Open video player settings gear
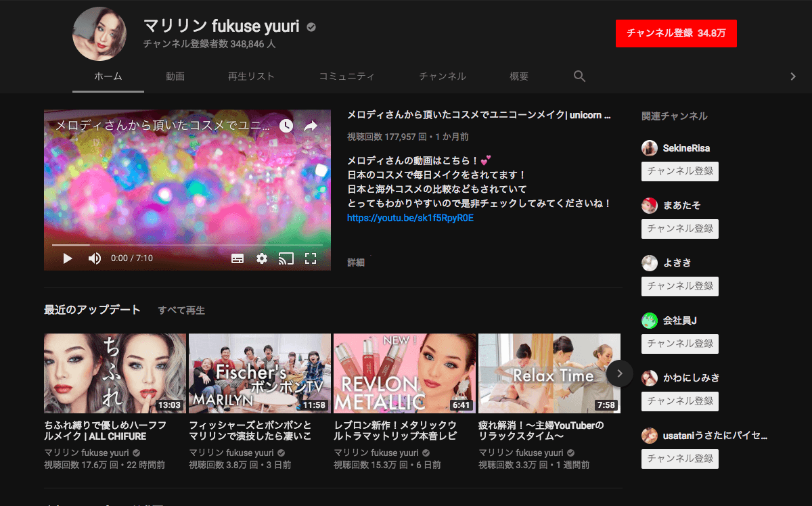The height and width of the screenshot is (506, 812). tap(262, 258)
